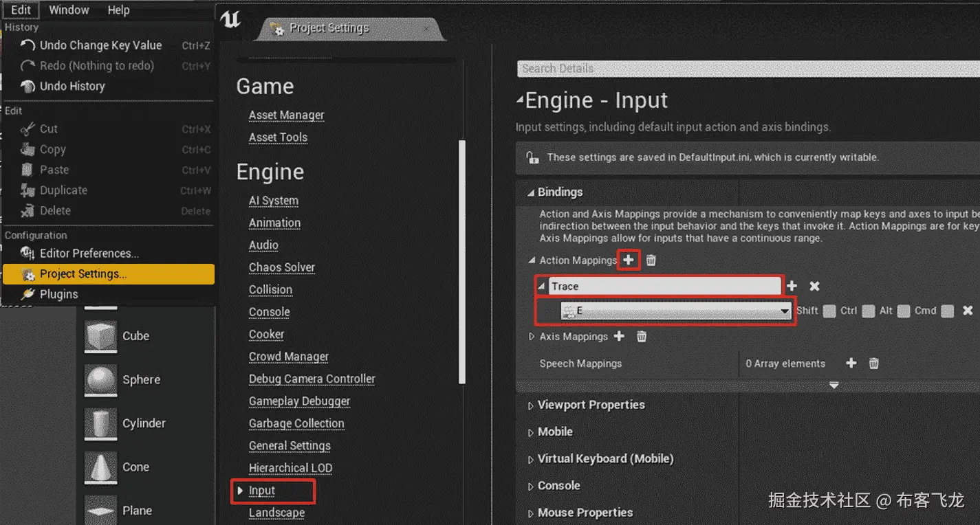Open Animation settings category
The width and height of the screenshot is (980, 525).
274,223
